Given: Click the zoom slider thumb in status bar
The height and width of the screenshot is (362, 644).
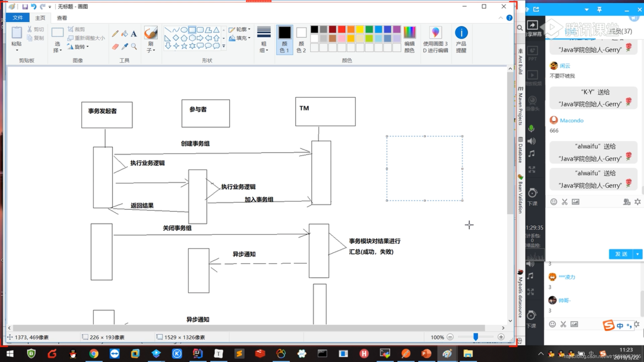Looking at the screenshot, I should pos(476,337).
